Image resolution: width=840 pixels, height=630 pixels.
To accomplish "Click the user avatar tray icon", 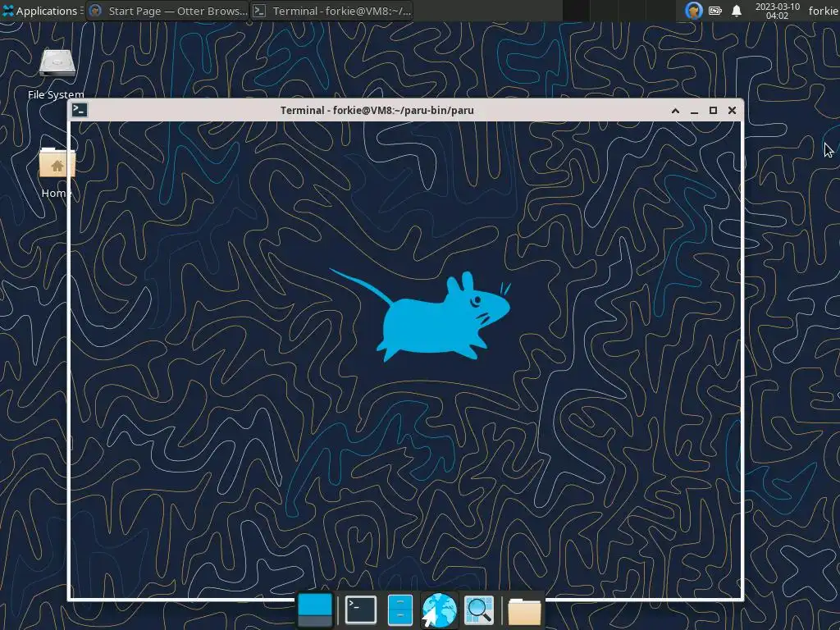I will pos(694,11).
